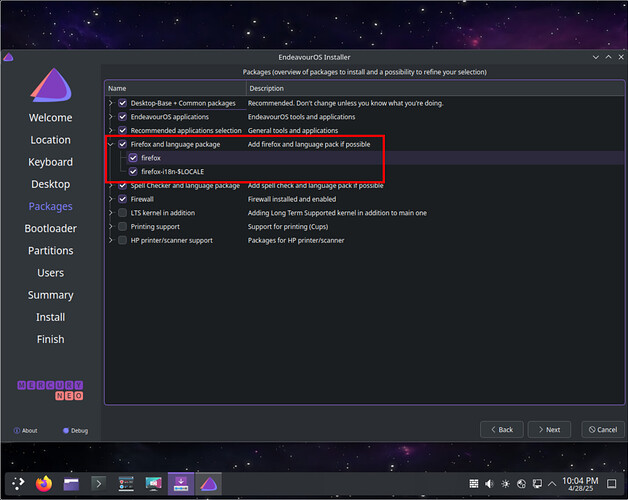Open the network globe tray icon
This screenshot has height=500, width=628.
tap(521, 484)
